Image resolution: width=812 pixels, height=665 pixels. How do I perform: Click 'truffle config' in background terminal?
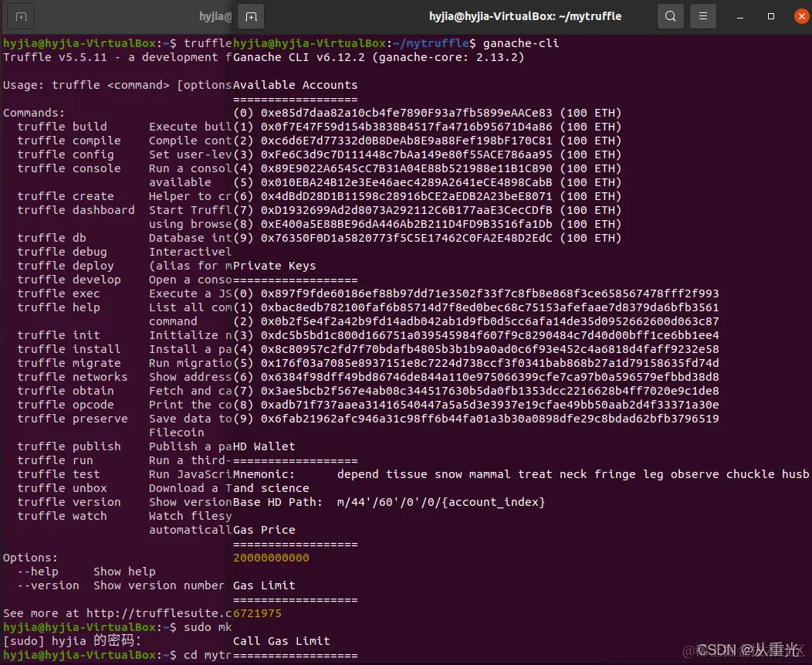[66, 154]
